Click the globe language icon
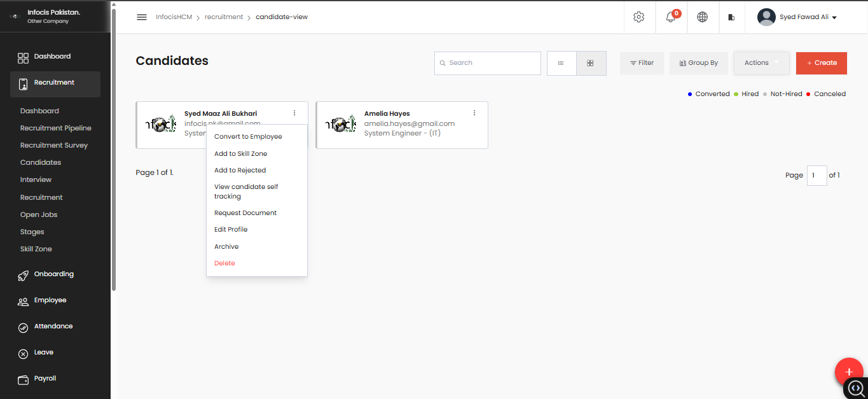 click(x=702, y=17)
